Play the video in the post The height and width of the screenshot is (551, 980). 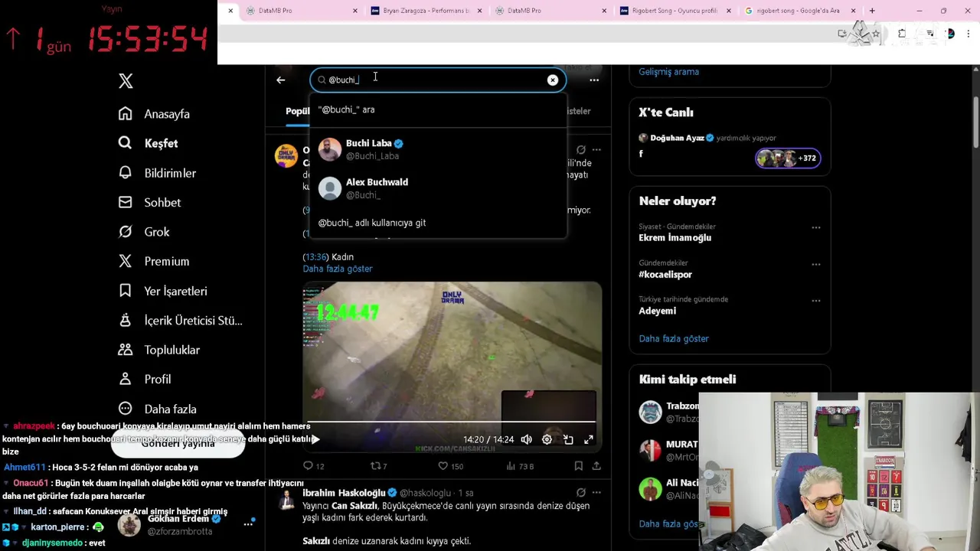click(315, 439)
